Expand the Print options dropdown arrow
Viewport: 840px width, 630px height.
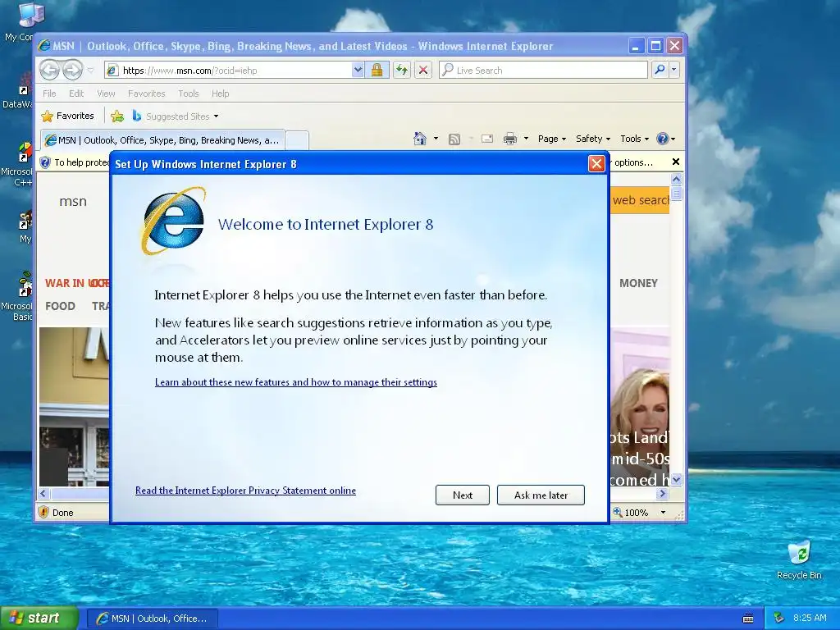pyautogui.click(x=526, y=139)
